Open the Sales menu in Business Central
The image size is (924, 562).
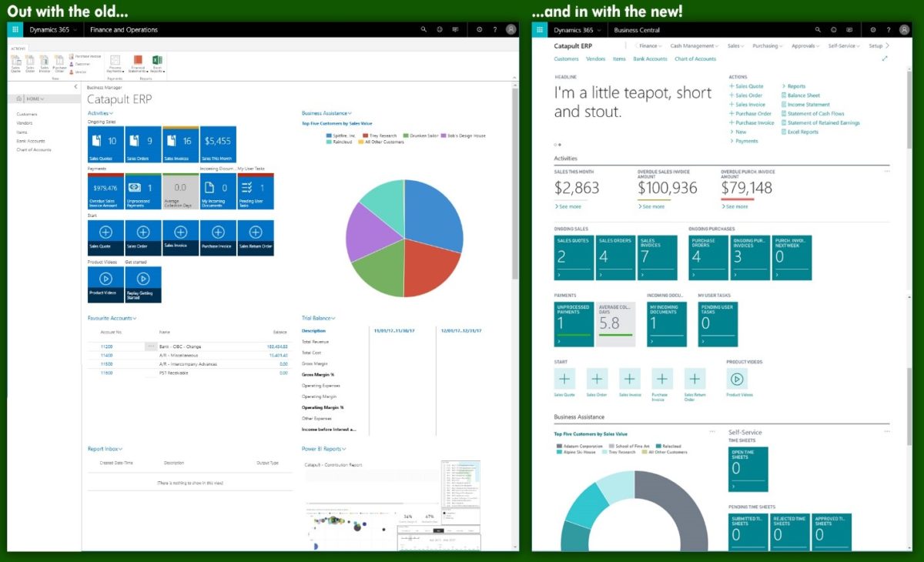tap(736, 46)
